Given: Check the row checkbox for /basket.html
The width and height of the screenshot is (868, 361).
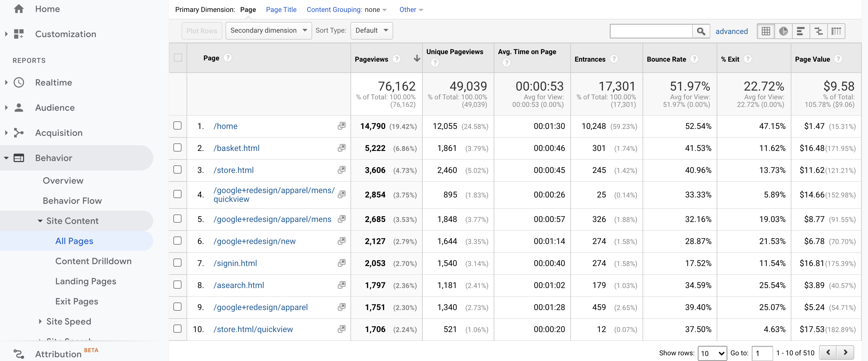Looking at the screenshot, I should [x=177, y=148].
